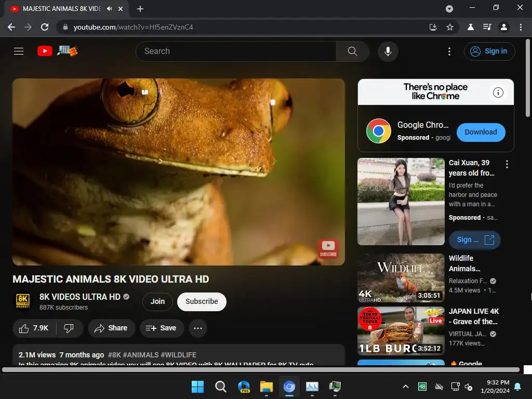Image resolution: width=532 pixels, height=399 pixels.
Task: Like the video with thumbs up
Action: pyautogui.click(x=34, y=328)
